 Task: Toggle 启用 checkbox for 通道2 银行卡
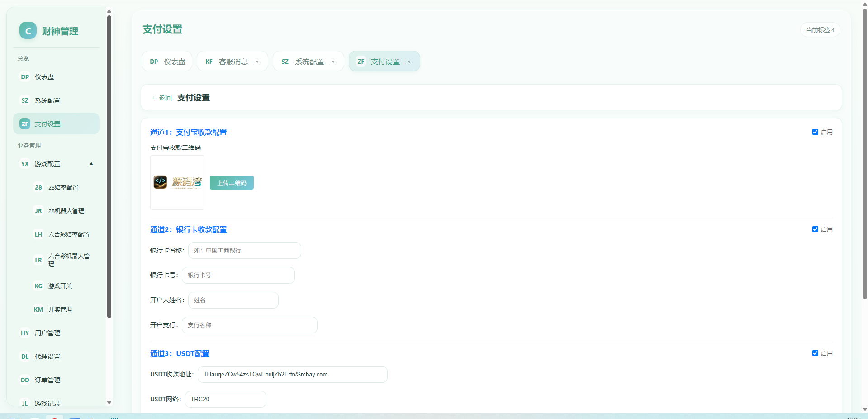(815, 229)
